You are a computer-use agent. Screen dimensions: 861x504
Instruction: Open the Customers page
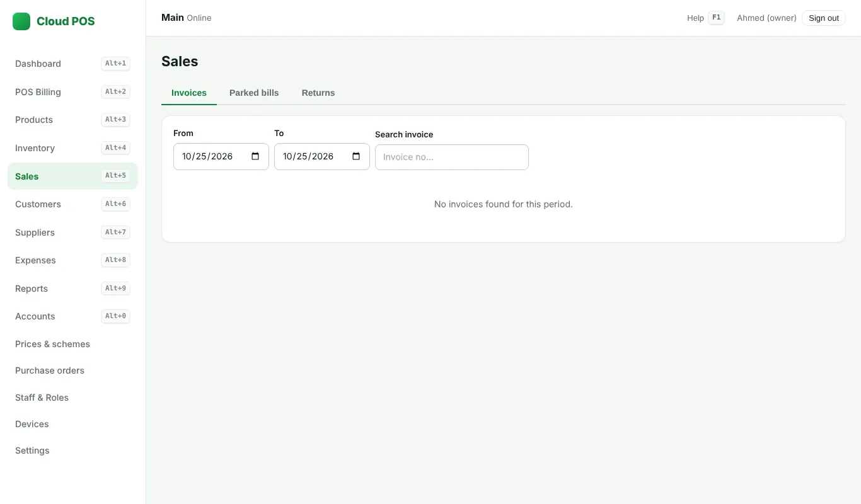72,204
